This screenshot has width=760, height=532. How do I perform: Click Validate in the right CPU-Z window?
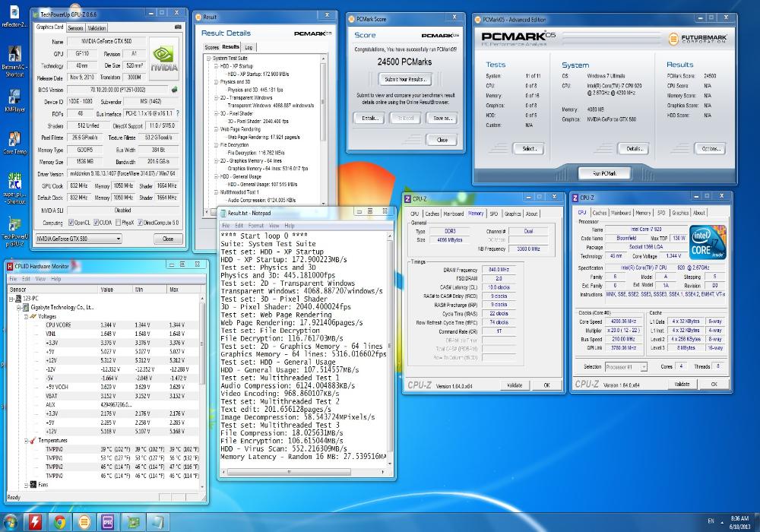[x=682, y=385]
